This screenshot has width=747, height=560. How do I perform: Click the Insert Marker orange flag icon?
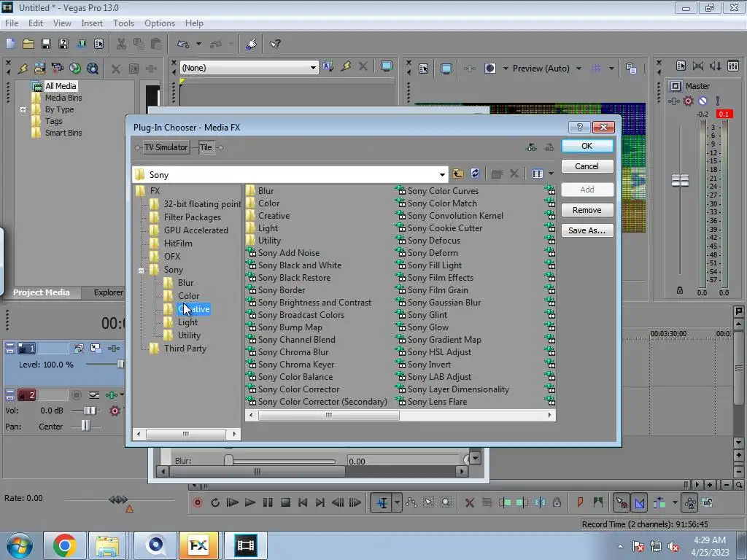[580, 502]
